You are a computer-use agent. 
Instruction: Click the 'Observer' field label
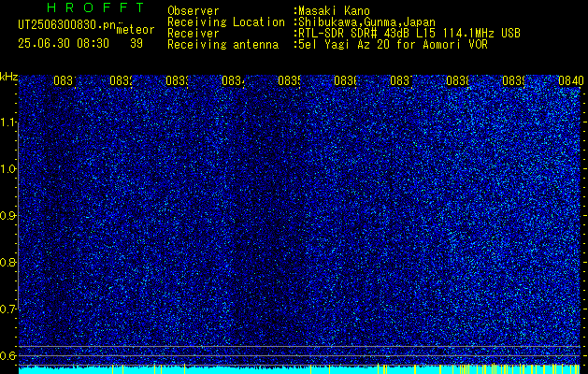pyautogui.click(x=194, y=11)
